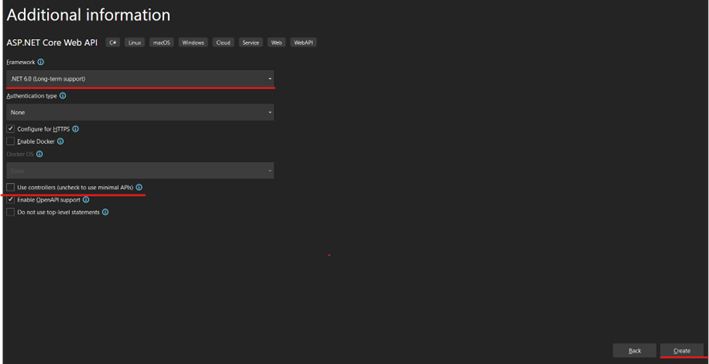
Task: Open the disabled Docker OS Linux dropdown
Action: pos(140,170)
